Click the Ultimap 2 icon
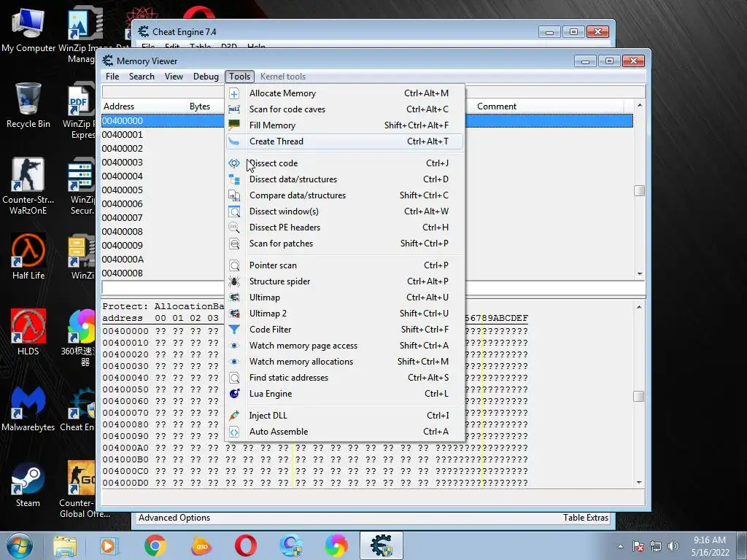The height and width of the screenshot is (560, 747). click(x=234, y=314)
